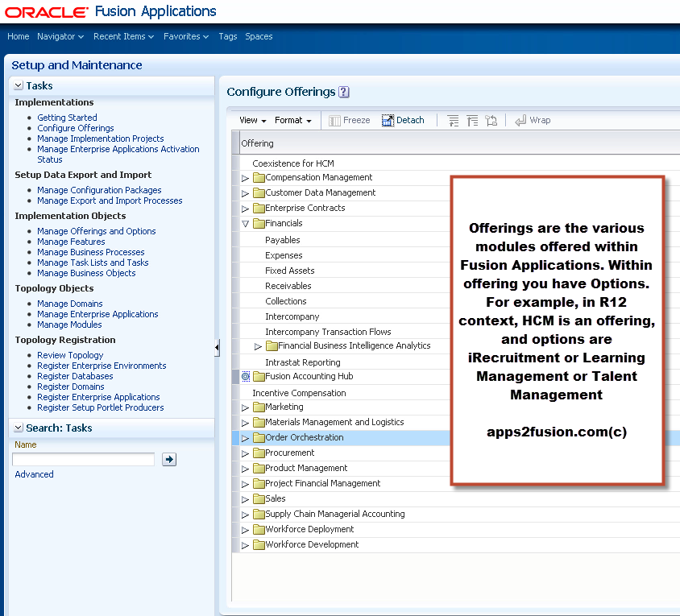The height and width of the screenshot is (616, 680).
Task: Open Manage Business Objects link
Action: 86,273
